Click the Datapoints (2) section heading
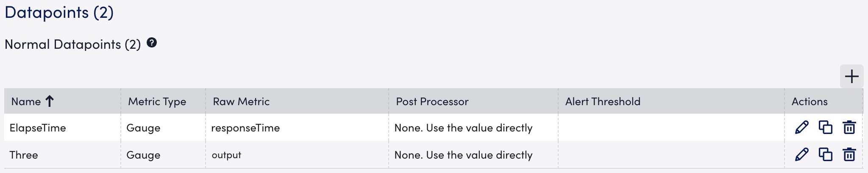Image resolution: width=868 pixels, height=173 pixels. (59, 12)
